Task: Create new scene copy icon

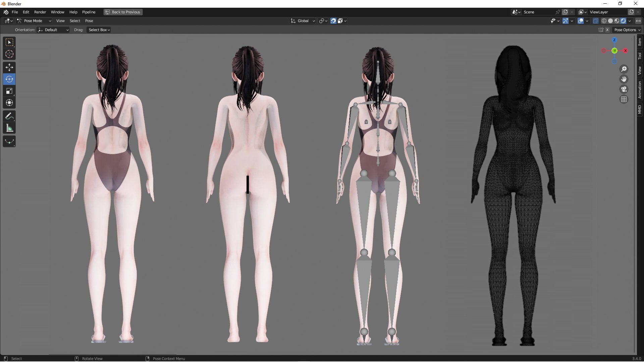Action: coord(565,12)
